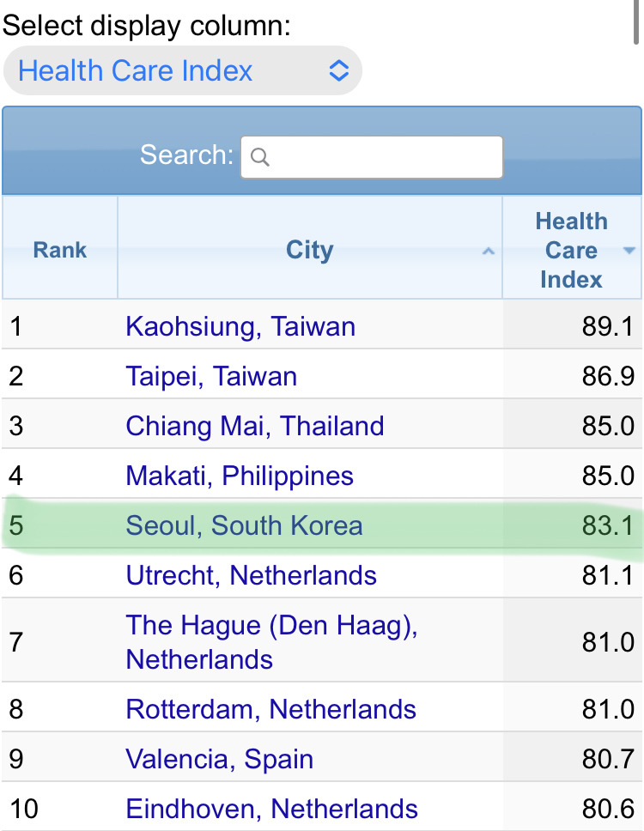Open the Eindhoven, Netherlands link
This screenshot has width=644, height=831.
pyautogui.click(x=271, y=809)
